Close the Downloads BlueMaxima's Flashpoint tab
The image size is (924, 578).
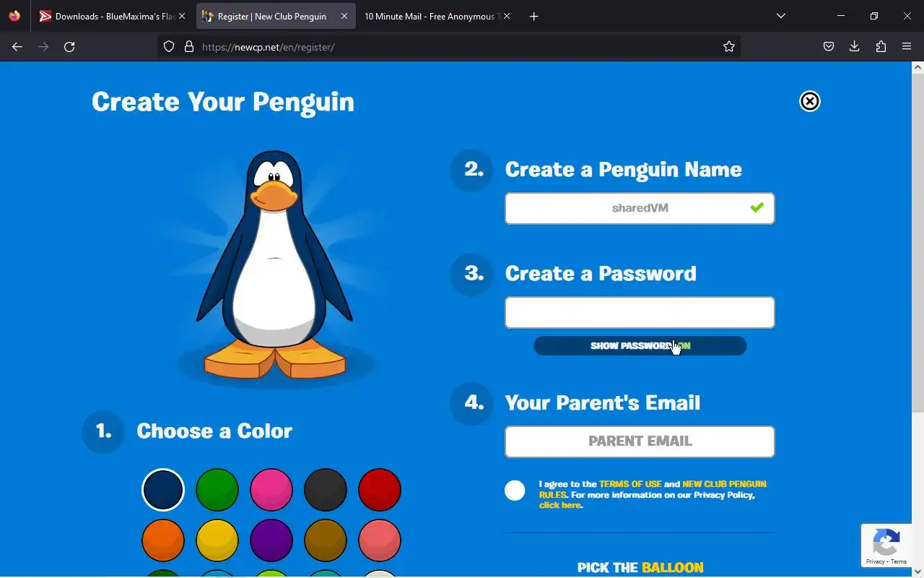(182, 16)
